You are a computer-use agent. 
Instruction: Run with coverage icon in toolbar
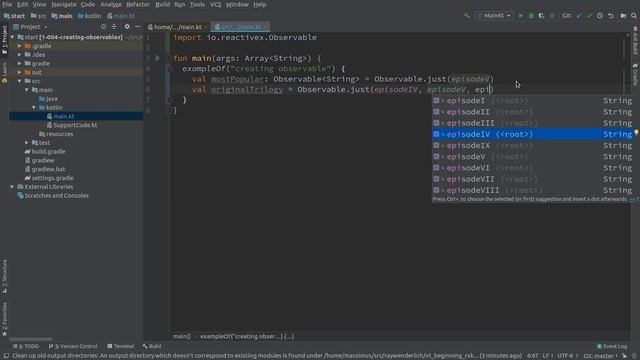tap(541, 16)
